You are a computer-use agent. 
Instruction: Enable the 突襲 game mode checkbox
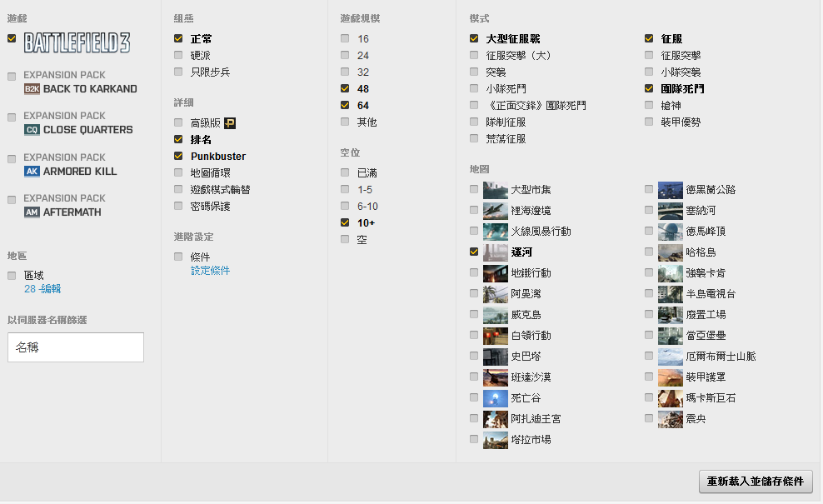[x=474, y=72]
